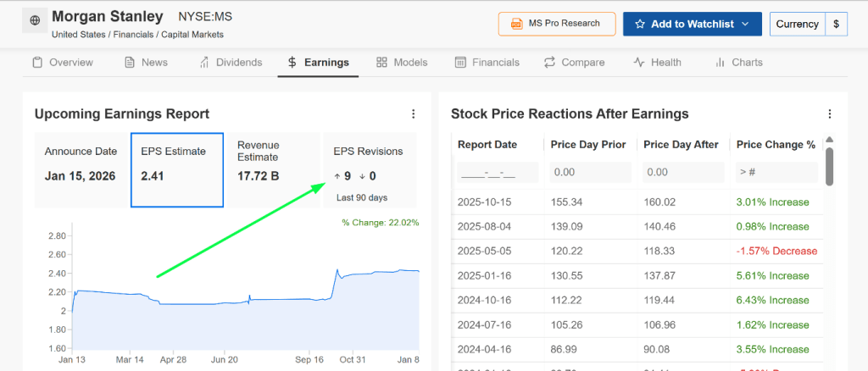Screen dimensions: 868x371
Task: Click the Stock Price Reactions table scrollbar thumb
Action: [x=829, y=165]
